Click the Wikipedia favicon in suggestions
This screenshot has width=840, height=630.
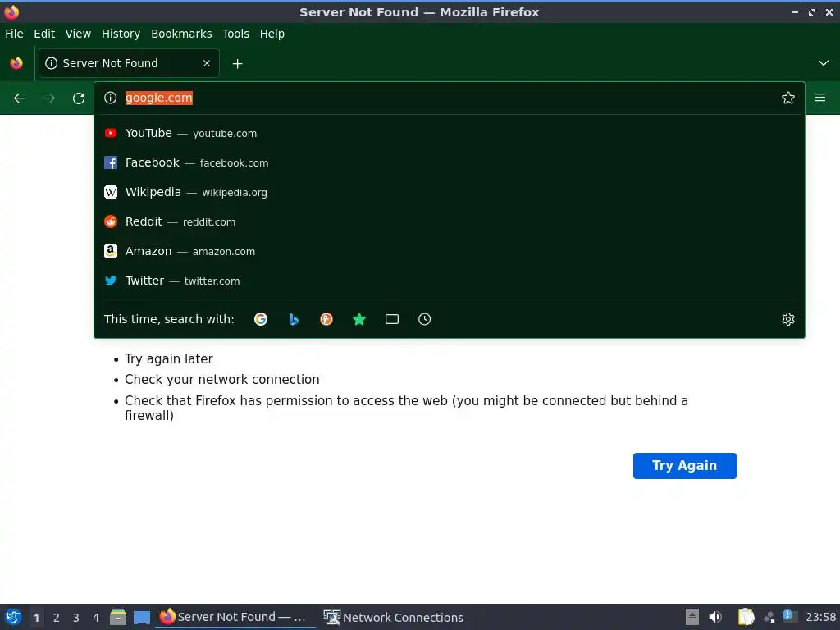(111, 192)
